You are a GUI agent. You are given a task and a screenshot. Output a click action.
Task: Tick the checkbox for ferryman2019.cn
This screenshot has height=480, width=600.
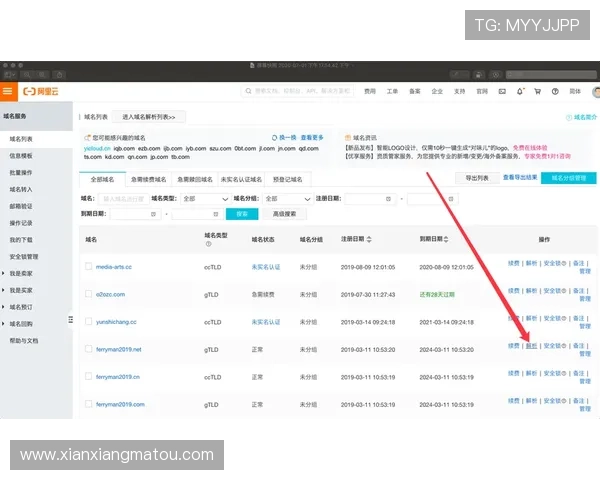coord(88,377)
